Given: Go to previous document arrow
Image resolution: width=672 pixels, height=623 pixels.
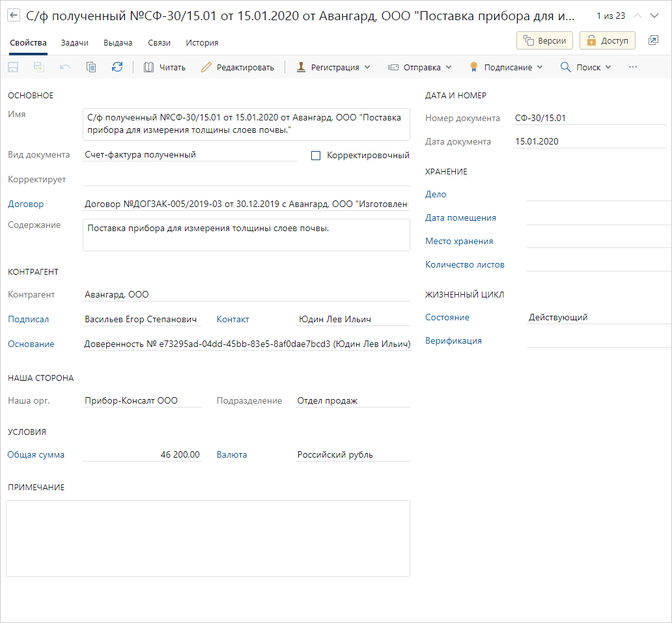Looking at the screenshot, I should click(637, 16).
